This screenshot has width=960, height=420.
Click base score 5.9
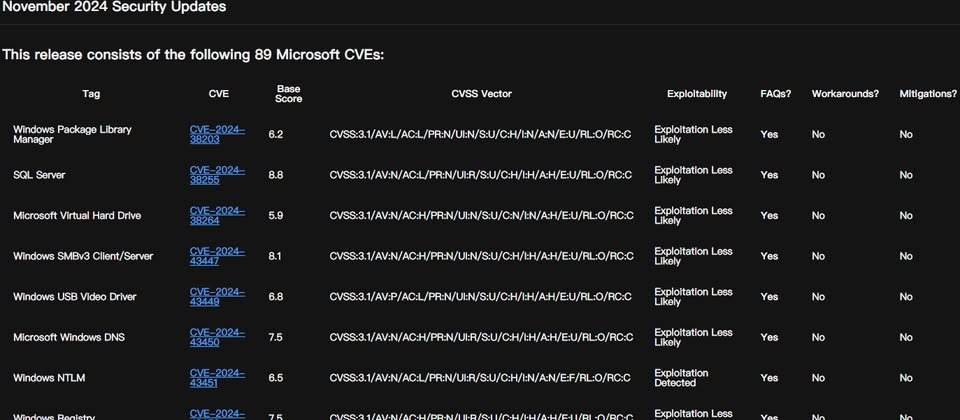point(276,216)
